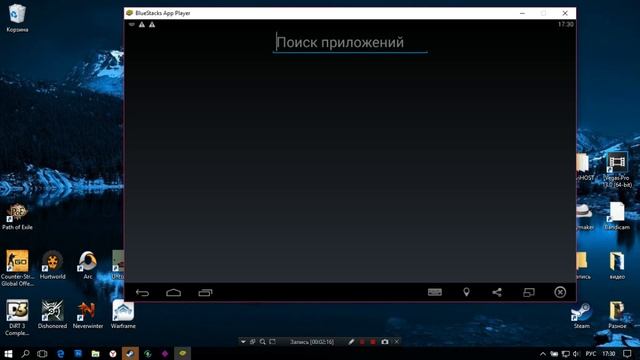
Task: Select the Path of Exile desktop shortcut
Action: [x=17, y=217]
